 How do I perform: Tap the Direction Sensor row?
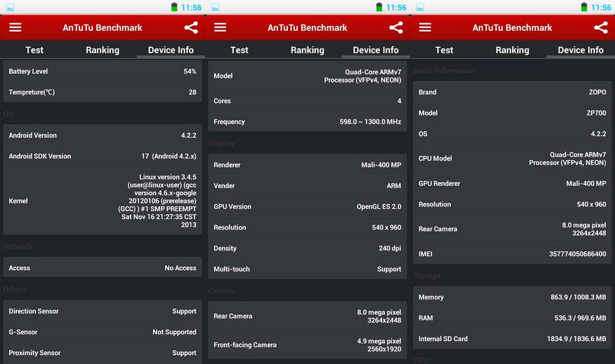pyautogui.click(x=102, y=311)
